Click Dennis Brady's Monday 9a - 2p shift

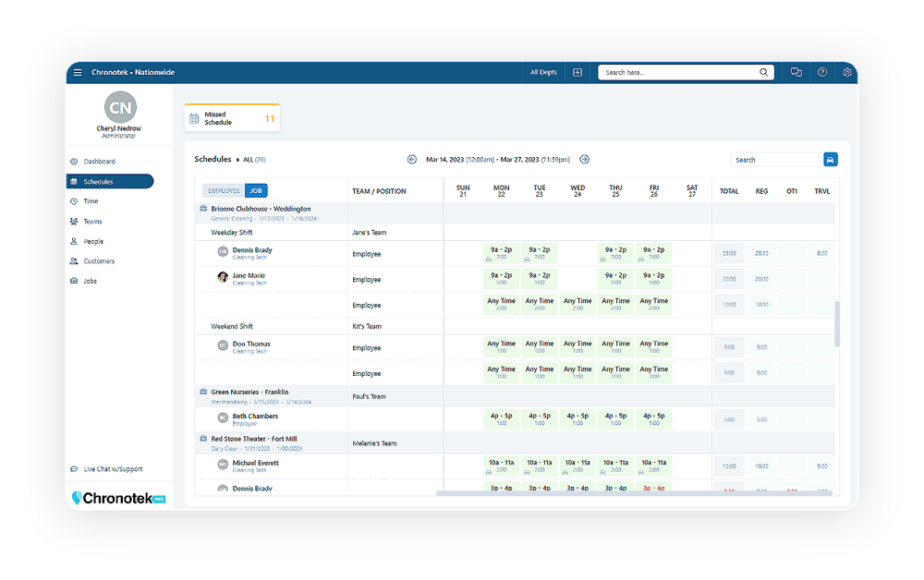[x=502, y=253]
